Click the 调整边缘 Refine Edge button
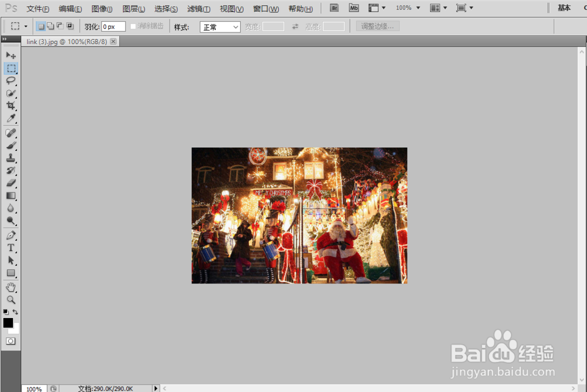This screenshot has height=392, width=587. [377, 26]
